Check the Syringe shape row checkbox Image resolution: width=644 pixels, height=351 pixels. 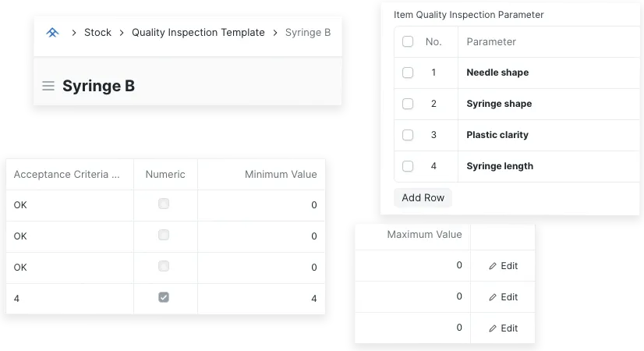408,104
